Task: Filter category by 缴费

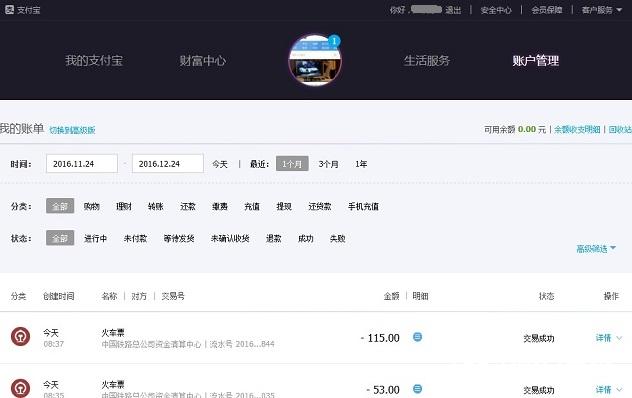Action: (220, 206)
